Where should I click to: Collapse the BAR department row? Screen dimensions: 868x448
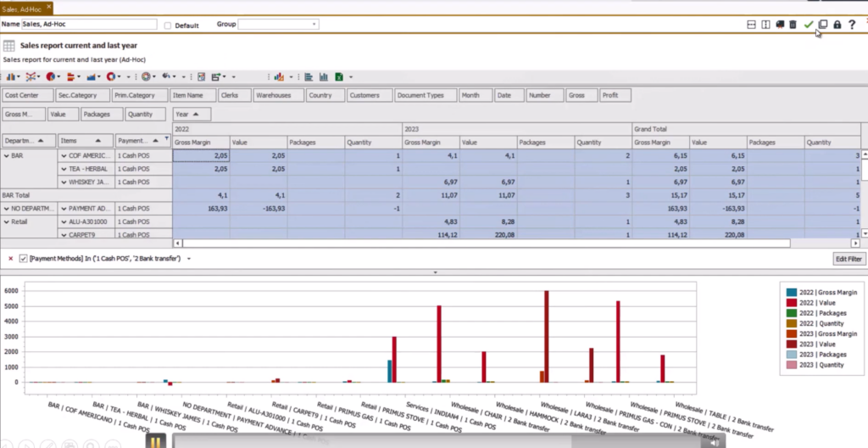coord(7,156)
